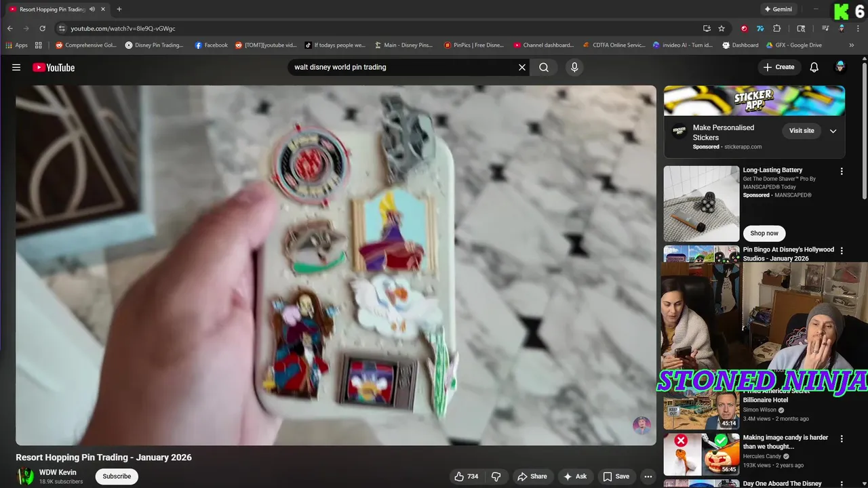The height and width of the screenshot is (488, 868).
Task: Go to the YouTube home logo
Action: coord(54,67)
